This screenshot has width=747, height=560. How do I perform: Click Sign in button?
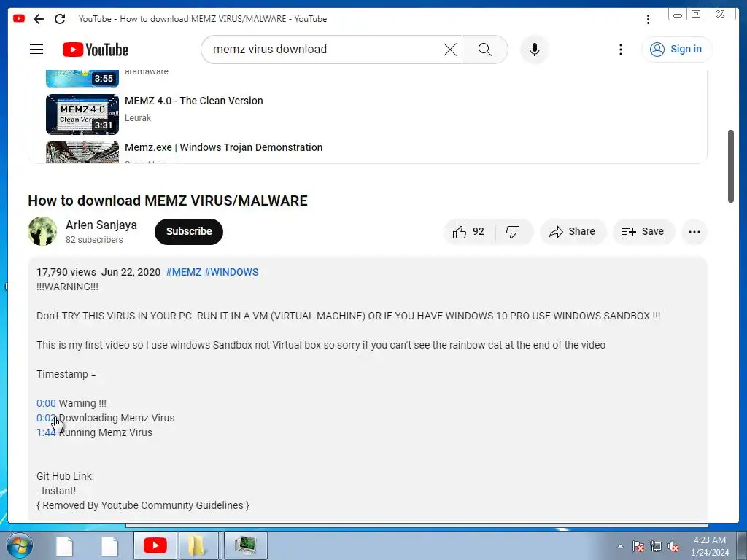click(x=677, y=49)
